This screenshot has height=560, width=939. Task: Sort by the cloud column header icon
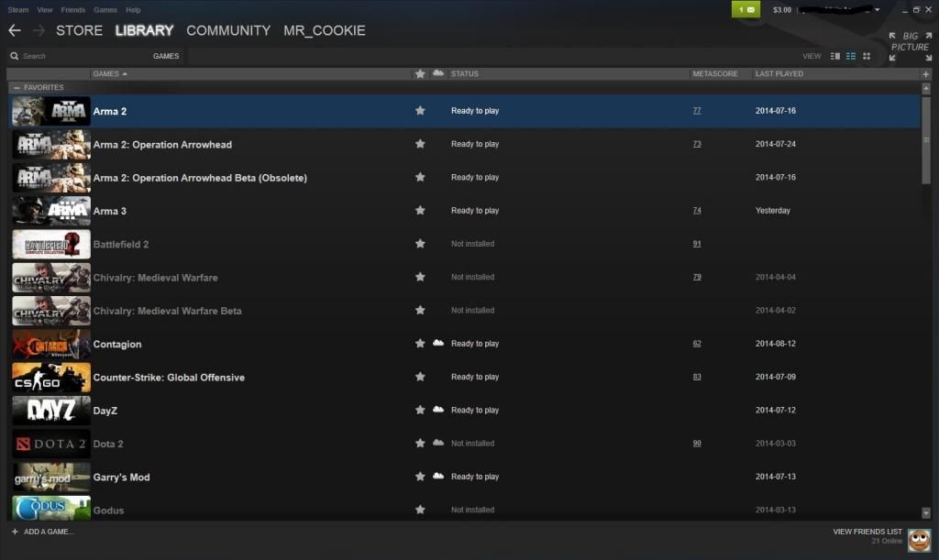pos(438,73)
